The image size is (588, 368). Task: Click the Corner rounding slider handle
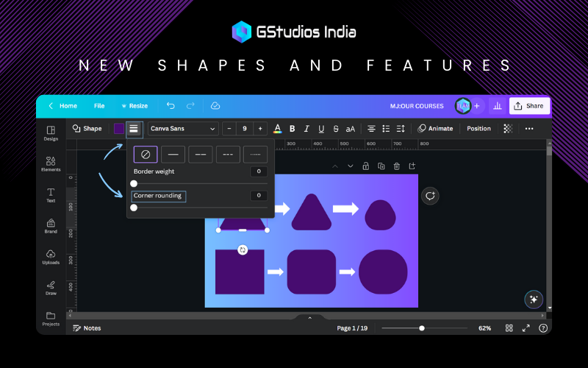[x=134, y=208]
